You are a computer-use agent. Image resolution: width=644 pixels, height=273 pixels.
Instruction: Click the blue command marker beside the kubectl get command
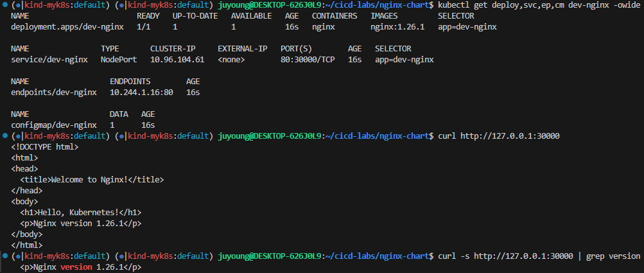point(4,6)
